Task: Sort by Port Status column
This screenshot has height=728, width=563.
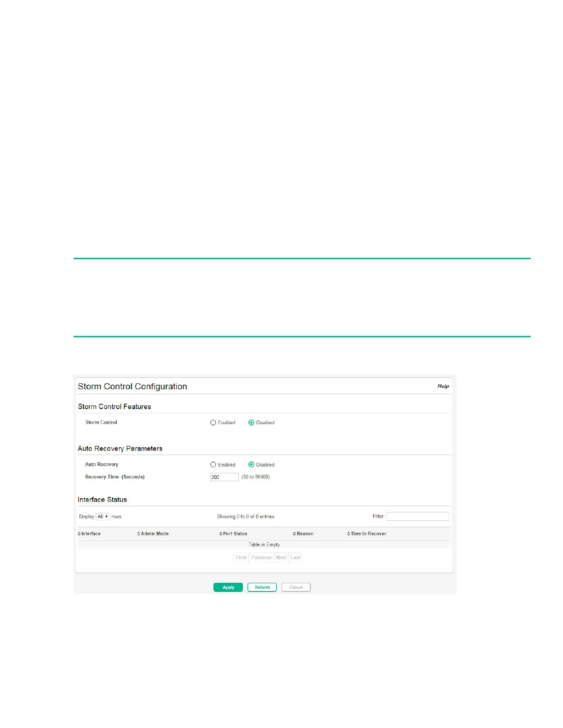Action: point(233,534)
